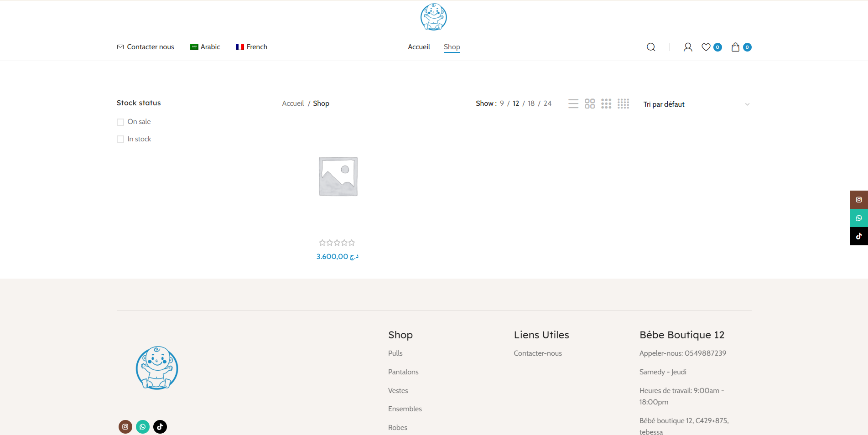868x435 pixels.
Task: Show 24 products per page
Action: 547,104
